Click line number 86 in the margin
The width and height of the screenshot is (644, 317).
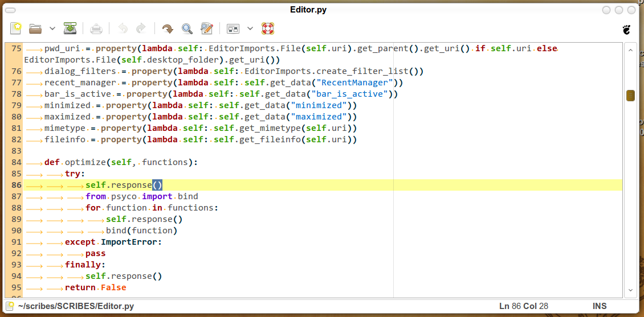click(16, 185)
